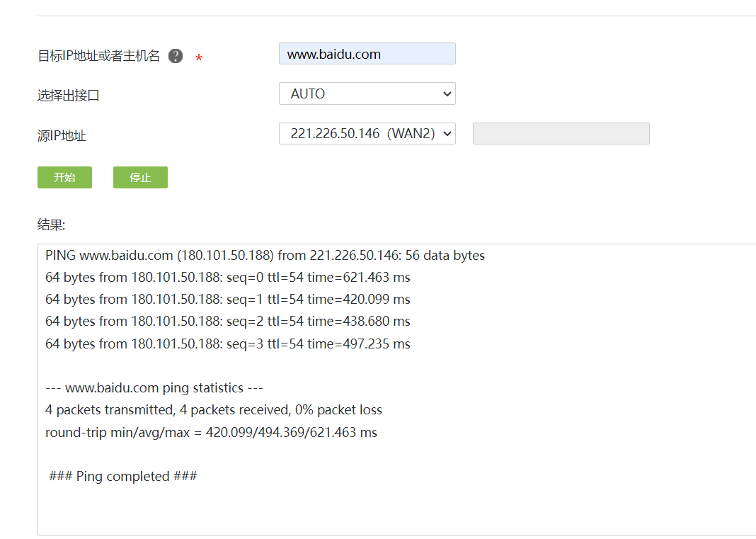Click the 选择出接口 label
The width and height of the screenshot is (756, 539).
pyautogui.click(x=68, y=96)
